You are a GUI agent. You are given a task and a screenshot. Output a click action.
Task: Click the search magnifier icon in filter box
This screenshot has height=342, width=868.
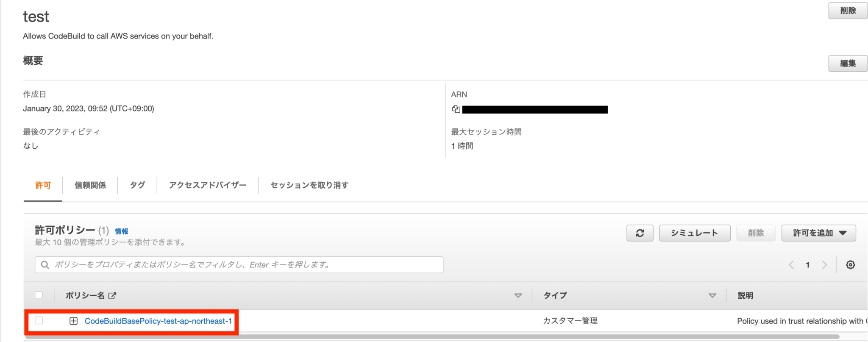[x=45, y=265]
